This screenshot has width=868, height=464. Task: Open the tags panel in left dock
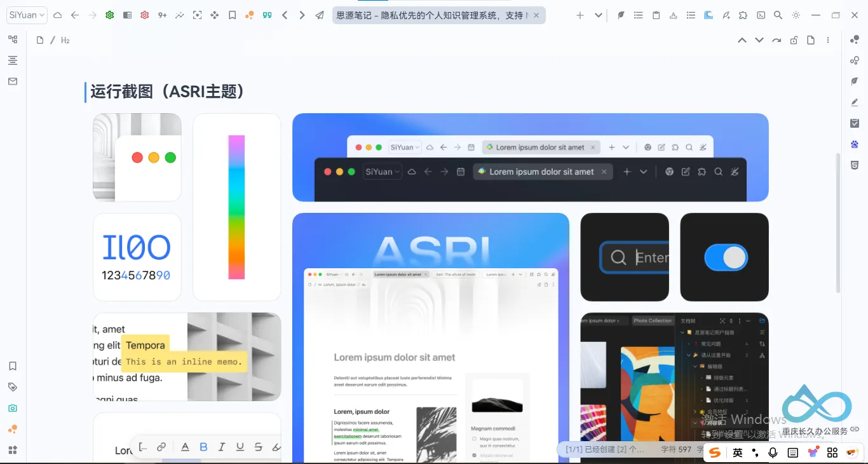pos(13,387)
